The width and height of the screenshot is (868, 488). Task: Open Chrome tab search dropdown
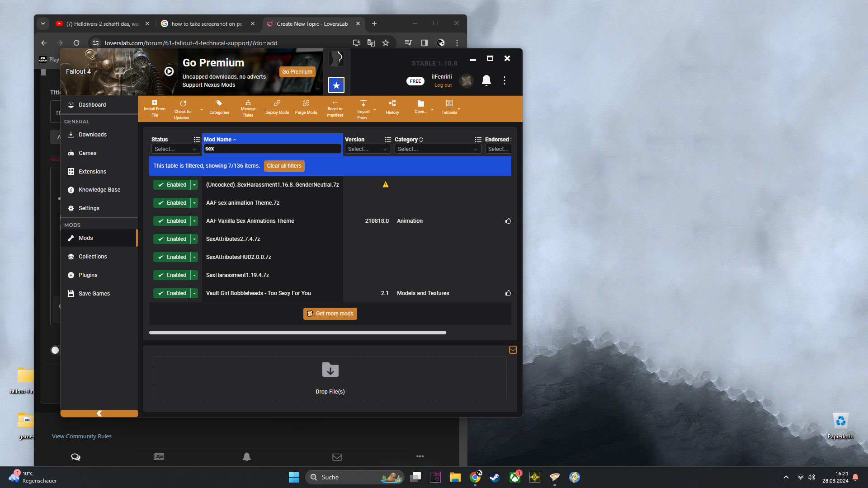tap(43, 23)
